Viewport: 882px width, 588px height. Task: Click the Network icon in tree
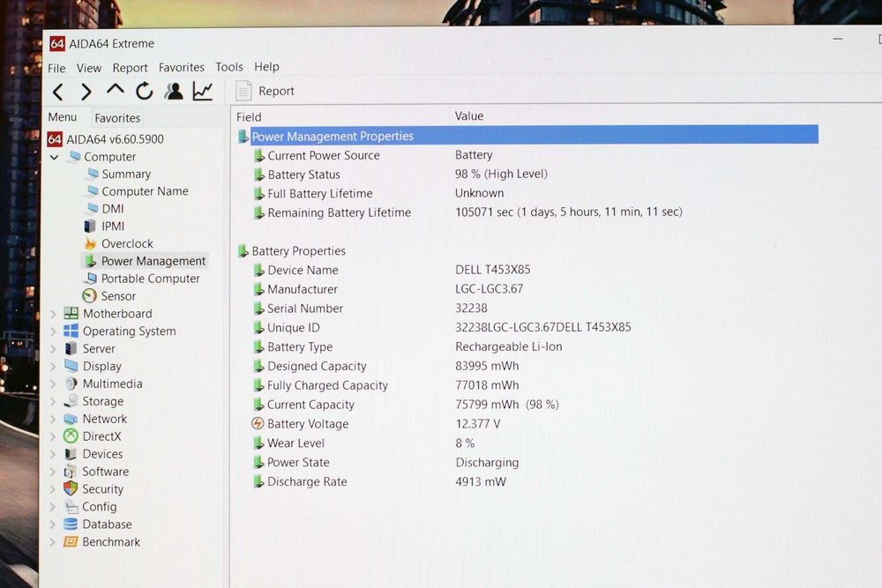pyautogui.click(x=71, y=419)
